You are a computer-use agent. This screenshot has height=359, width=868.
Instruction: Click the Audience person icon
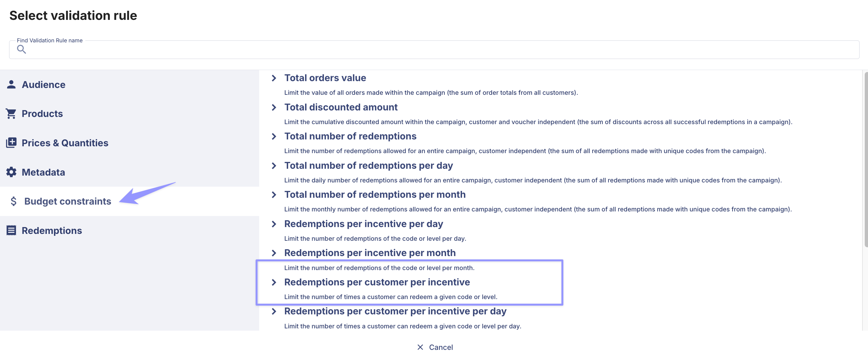point(11,84)
